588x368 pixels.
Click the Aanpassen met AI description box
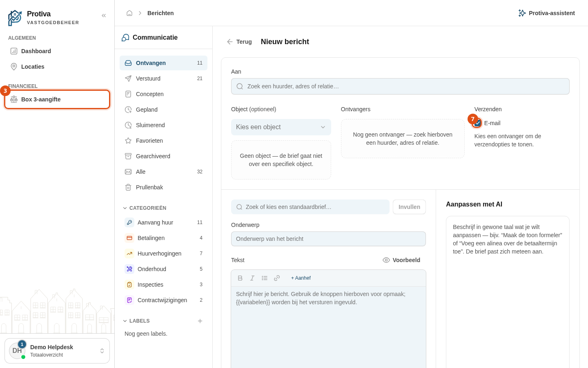click(508, 292)
